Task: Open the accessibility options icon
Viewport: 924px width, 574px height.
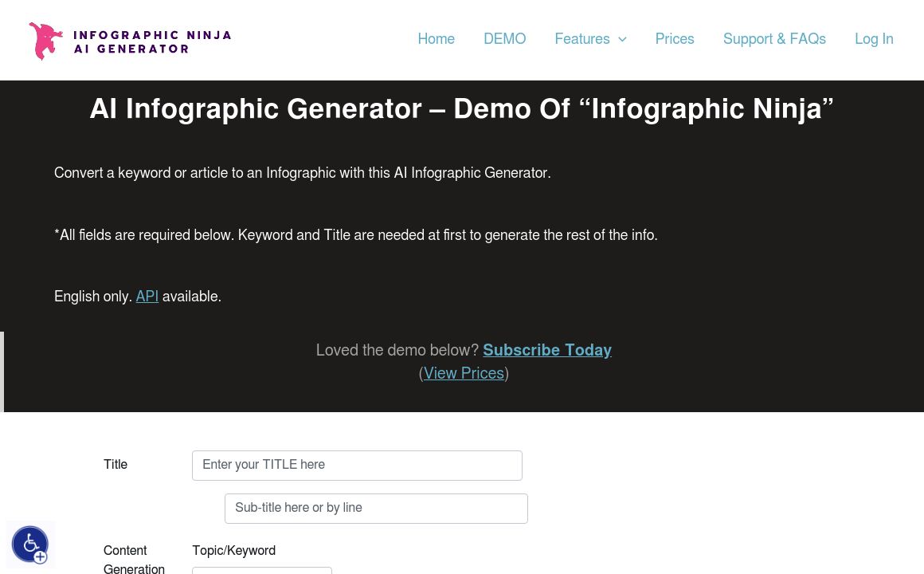Action: pyautogui.click(x=30, y=545)
